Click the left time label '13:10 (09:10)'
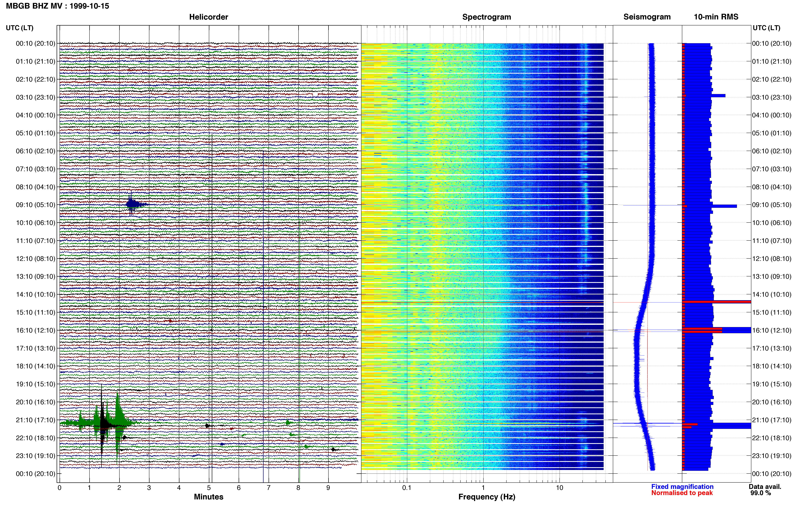 (x=35, y=277)
